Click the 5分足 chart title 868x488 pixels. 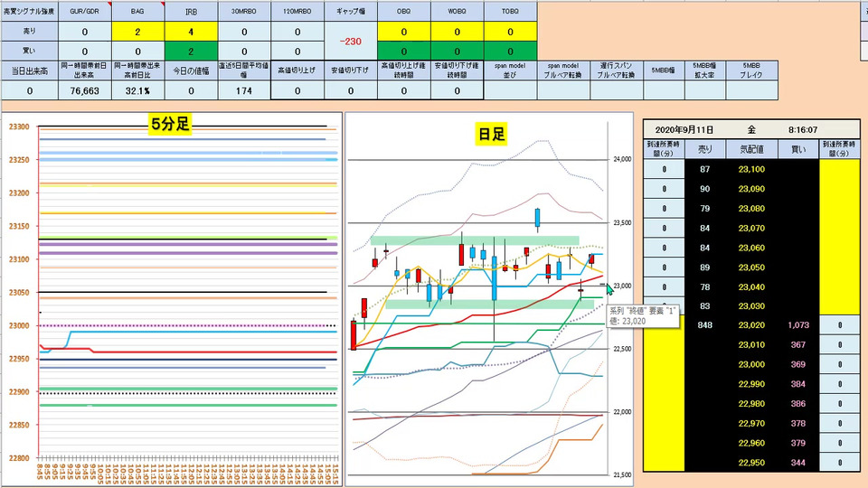click(x=171, y=124)
